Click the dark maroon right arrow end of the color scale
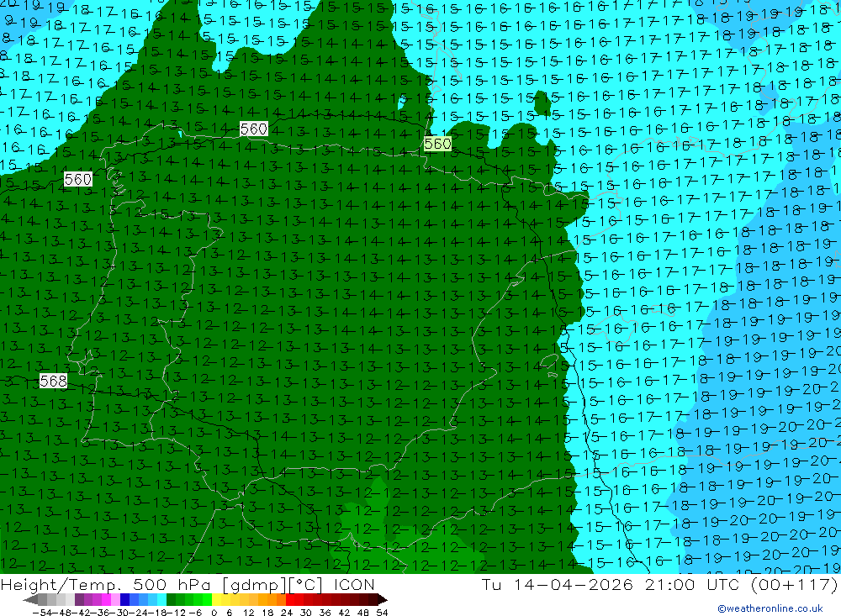Image resolution: width=841 pixels, height=616 pixels. [382, 600]
